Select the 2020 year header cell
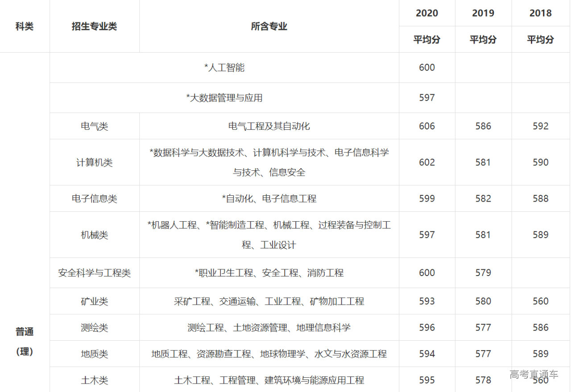 tap(427, 13)
